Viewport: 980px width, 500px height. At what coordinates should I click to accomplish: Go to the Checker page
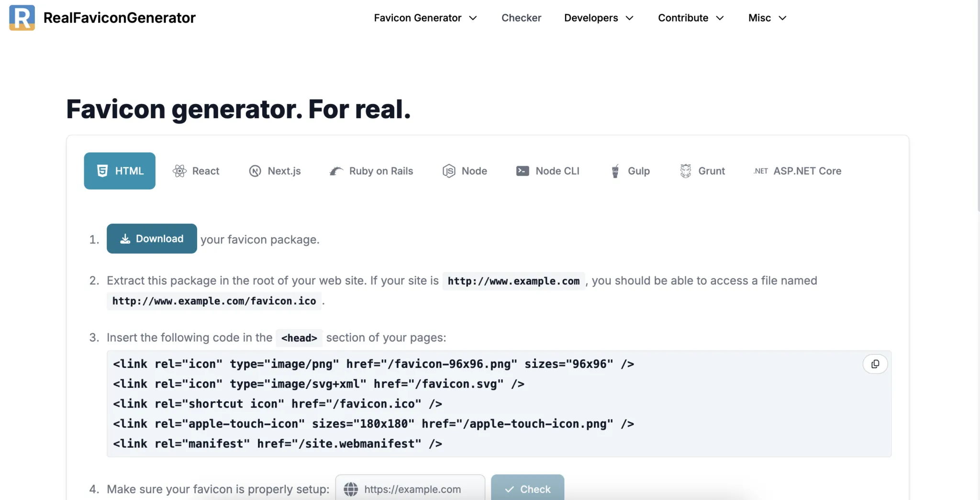point(521,18)
